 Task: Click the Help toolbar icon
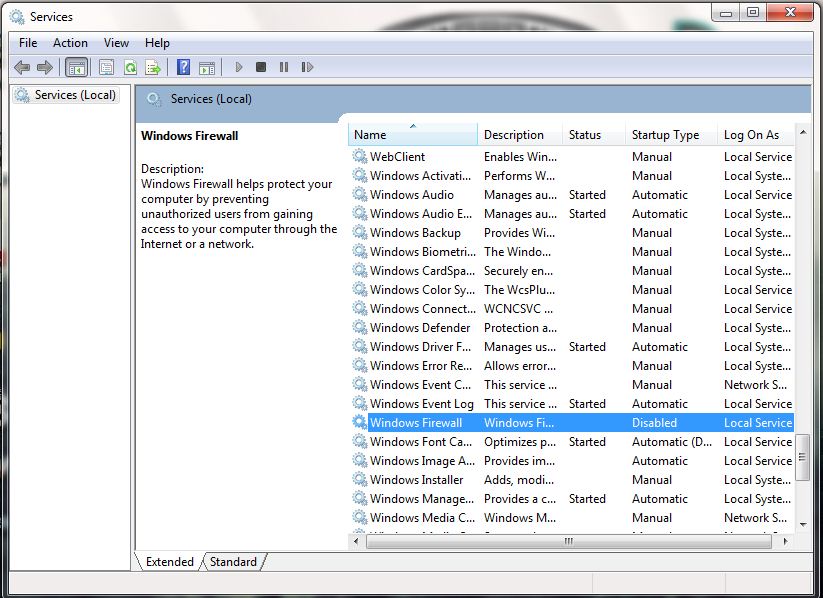pyautogui.click(x=181, y=67)
